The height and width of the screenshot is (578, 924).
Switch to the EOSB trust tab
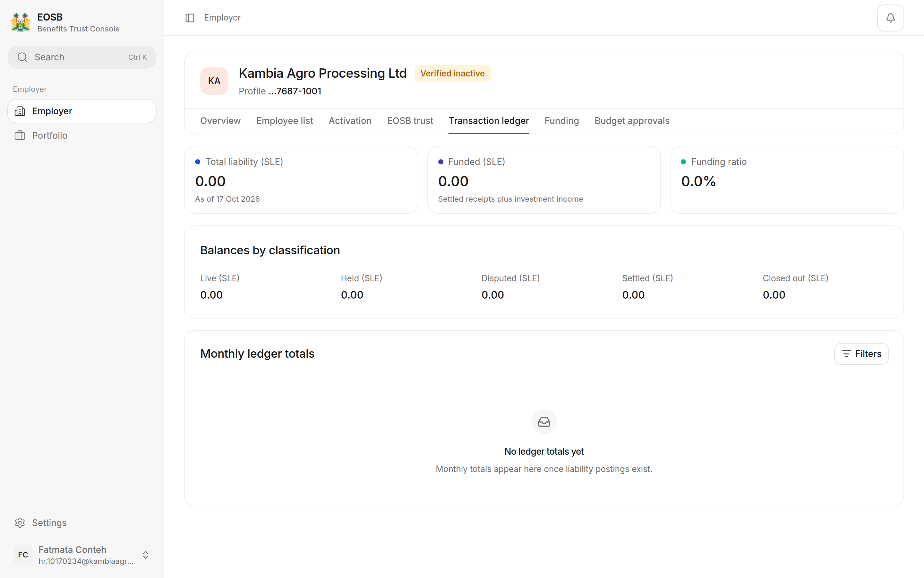pyautogui.click(x=410, y=121)
